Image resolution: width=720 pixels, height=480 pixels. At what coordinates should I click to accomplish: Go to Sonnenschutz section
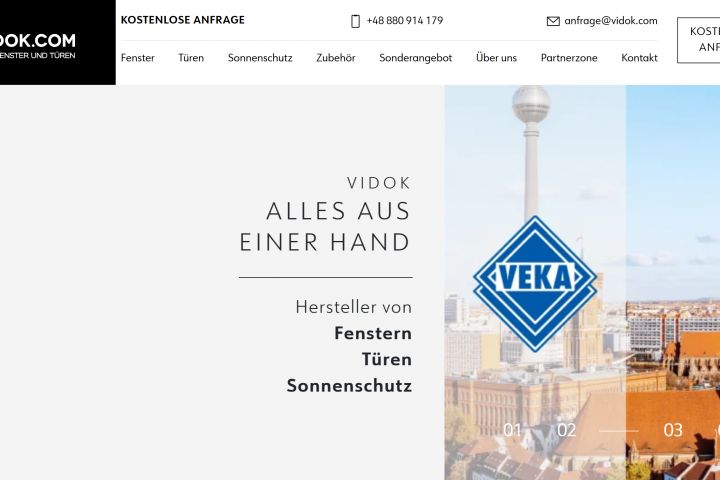click(260, 58)
